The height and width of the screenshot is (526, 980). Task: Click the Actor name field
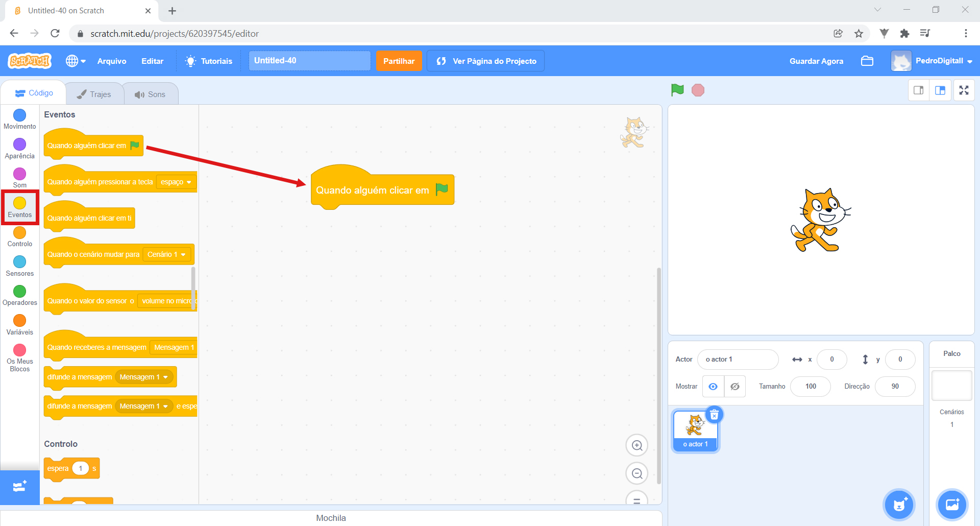coord(738,360)
